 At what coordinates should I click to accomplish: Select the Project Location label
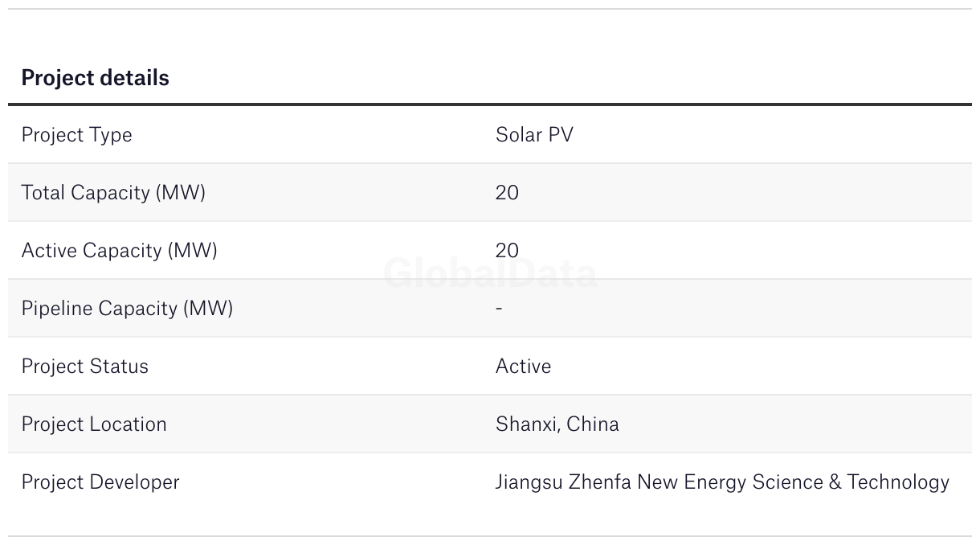click(94, 424)
